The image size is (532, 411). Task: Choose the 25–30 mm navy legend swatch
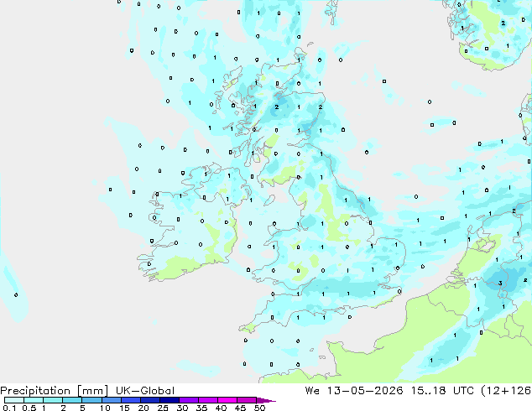[x=169, y=400]
